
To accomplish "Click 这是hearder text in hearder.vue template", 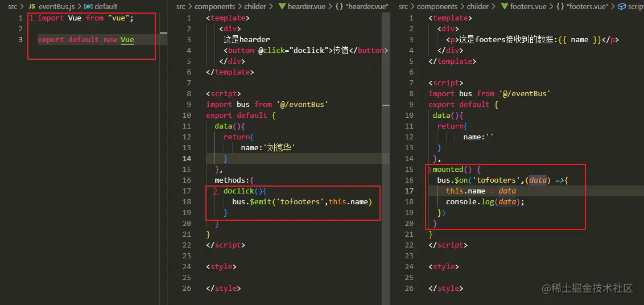I will tap(246, 39).
